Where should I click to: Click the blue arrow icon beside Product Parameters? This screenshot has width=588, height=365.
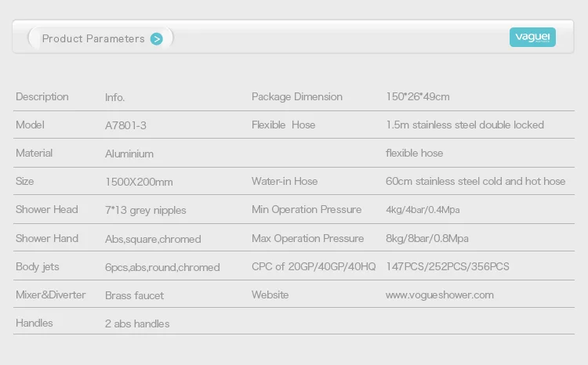click(x=157, y=38)
